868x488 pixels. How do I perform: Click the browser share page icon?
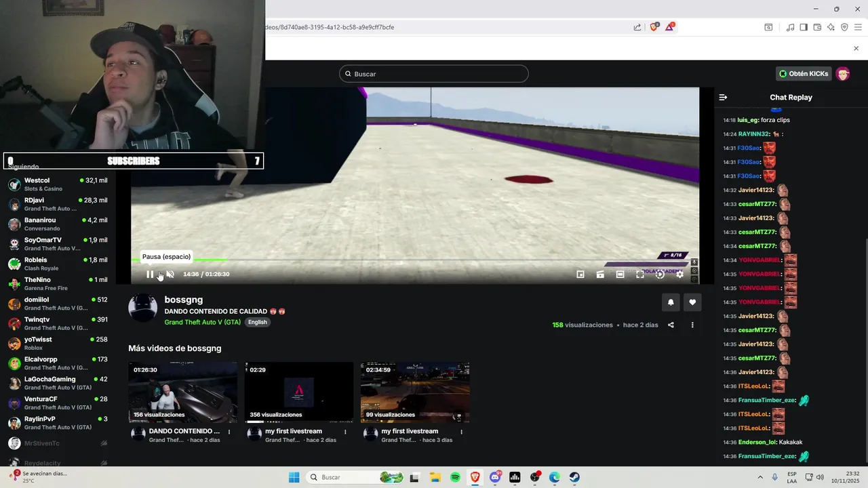point(637,27)
